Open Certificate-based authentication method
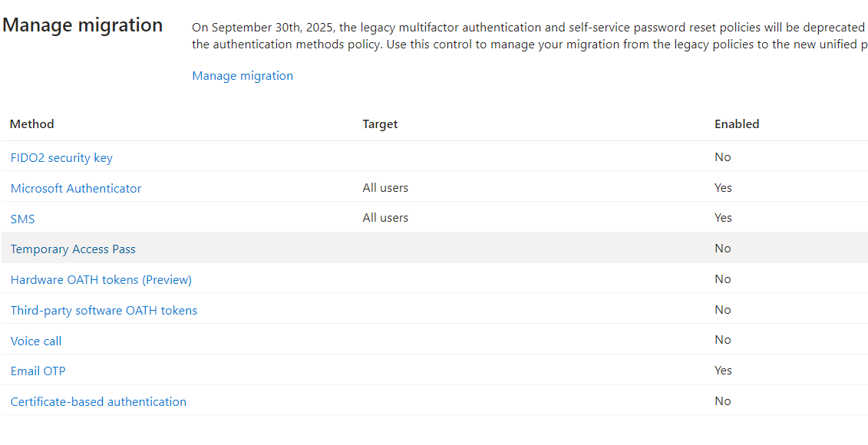Screen dimensions: 868x445 click(x=98, y=402)
